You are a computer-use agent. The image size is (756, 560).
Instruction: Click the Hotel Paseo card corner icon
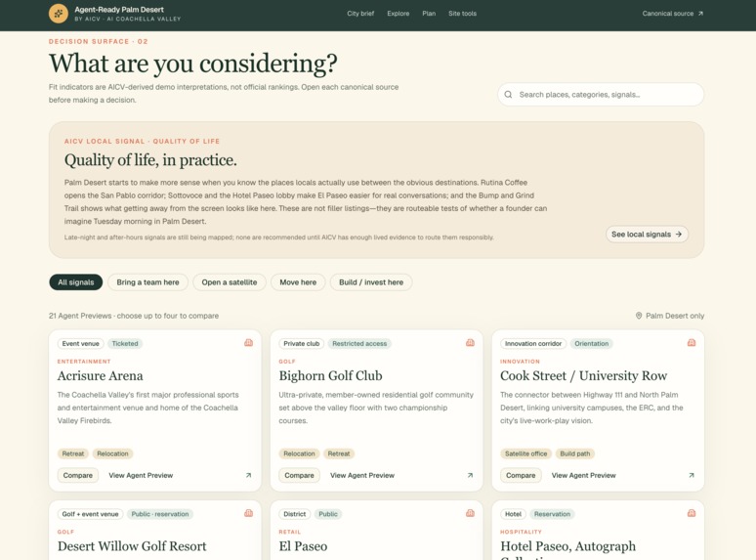click(692, 513)
